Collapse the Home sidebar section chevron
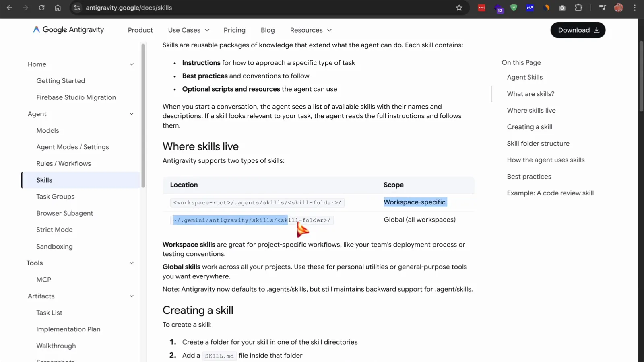 (131, 64)
